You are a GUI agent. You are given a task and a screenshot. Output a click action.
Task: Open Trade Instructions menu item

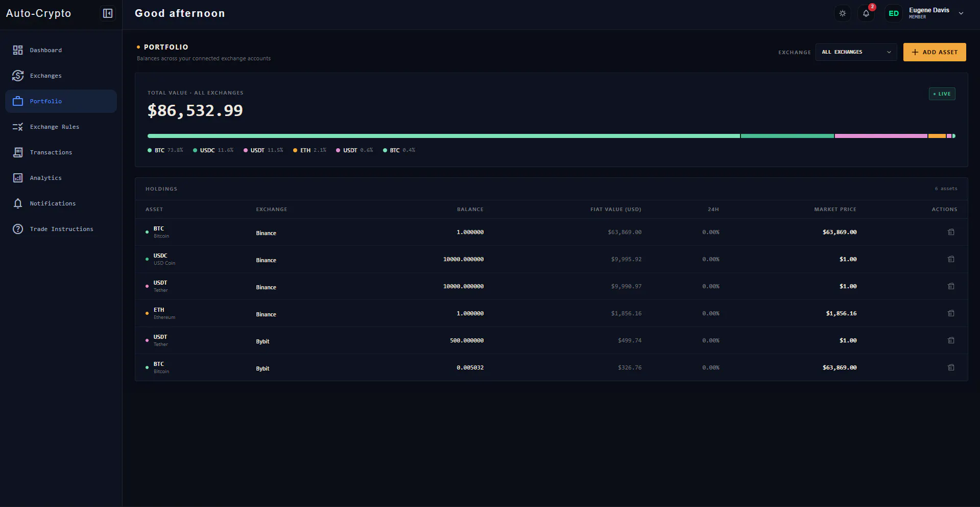click(x=61, y=229)
